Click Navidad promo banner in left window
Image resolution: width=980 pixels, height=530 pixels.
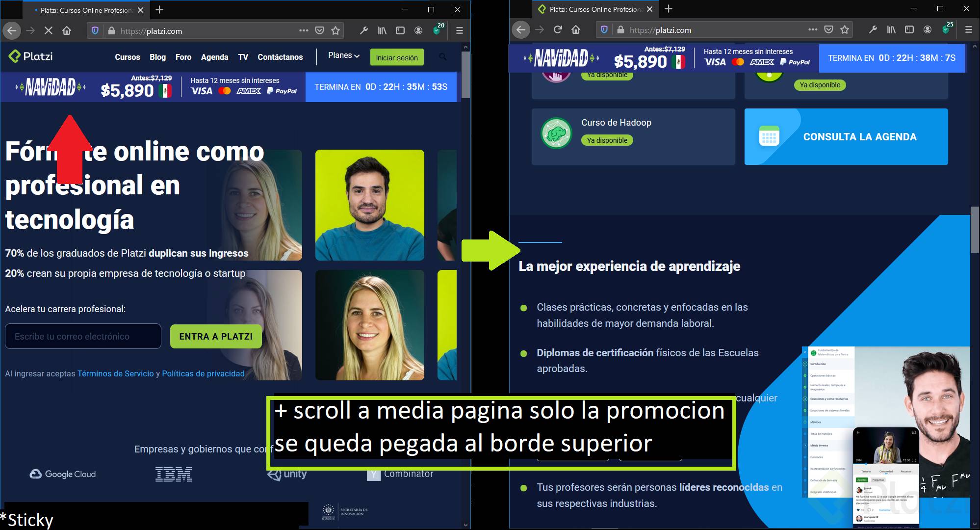pos(229,87)
